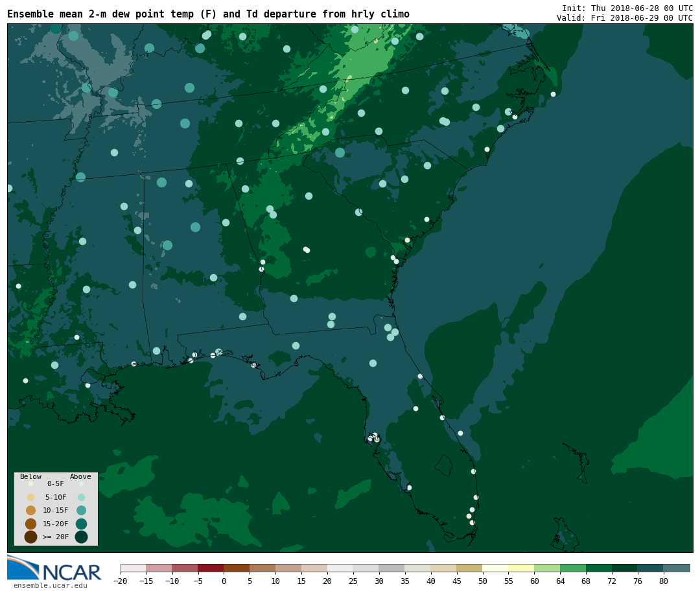Pick the dusty pink -15 to -10 colorbar swatch
The image size is (700, 593).
point(159,568)
